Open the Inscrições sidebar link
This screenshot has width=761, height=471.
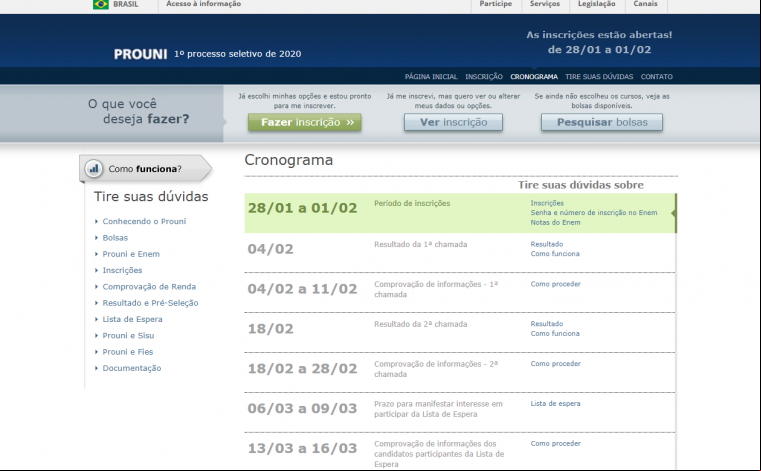coord(122,270)
